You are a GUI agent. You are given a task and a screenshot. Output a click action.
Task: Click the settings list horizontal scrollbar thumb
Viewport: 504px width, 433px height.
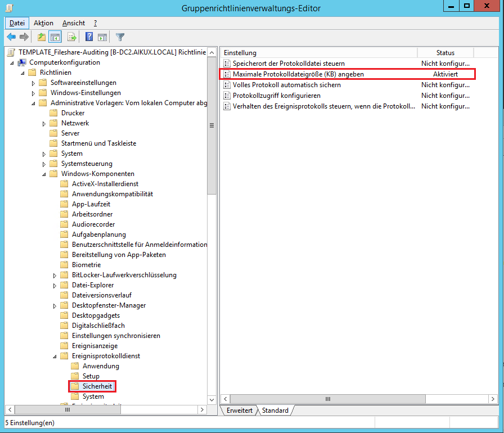click(328, 399)
